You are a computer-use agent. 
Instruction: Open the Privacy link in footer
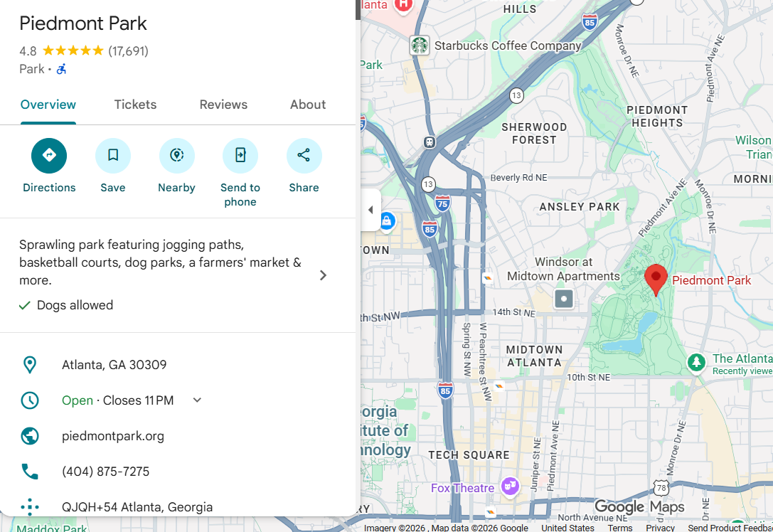pyautogui.click(x=660, y=528)
